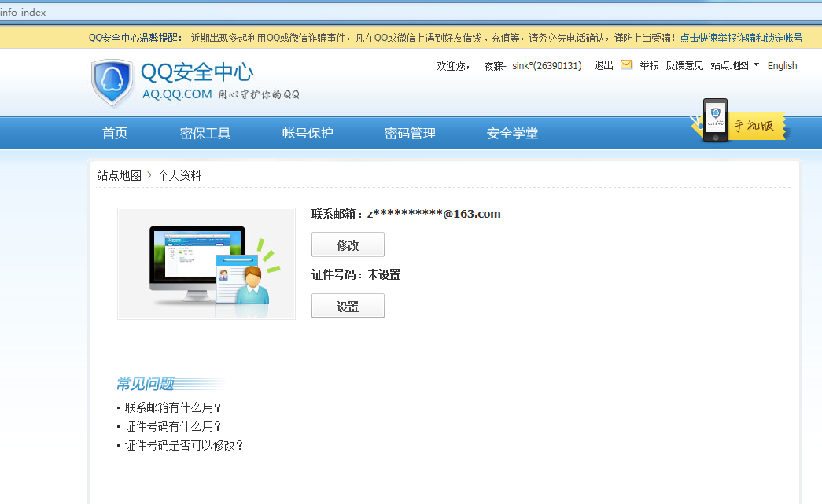Click the 个人资料 breadcrumb text
The height and width of the screenshot is (504, 822).
pyautogui.click(x=180, y=175)
